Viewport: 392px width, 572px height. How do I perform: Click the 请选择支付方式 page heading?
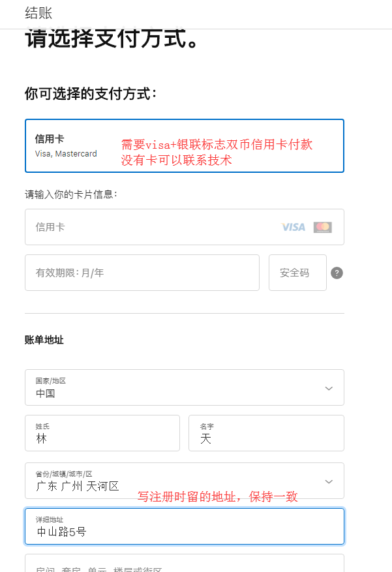(112, 39)
